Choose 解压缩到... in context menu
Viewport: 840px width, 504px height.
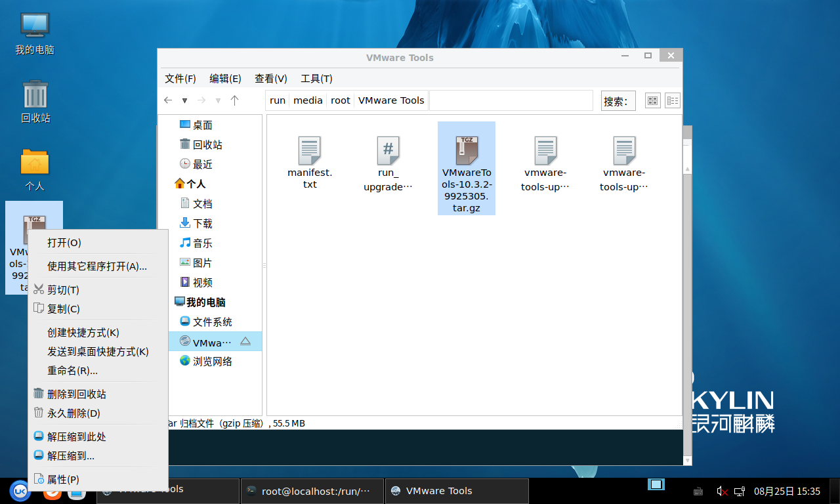tap(98, 456)
